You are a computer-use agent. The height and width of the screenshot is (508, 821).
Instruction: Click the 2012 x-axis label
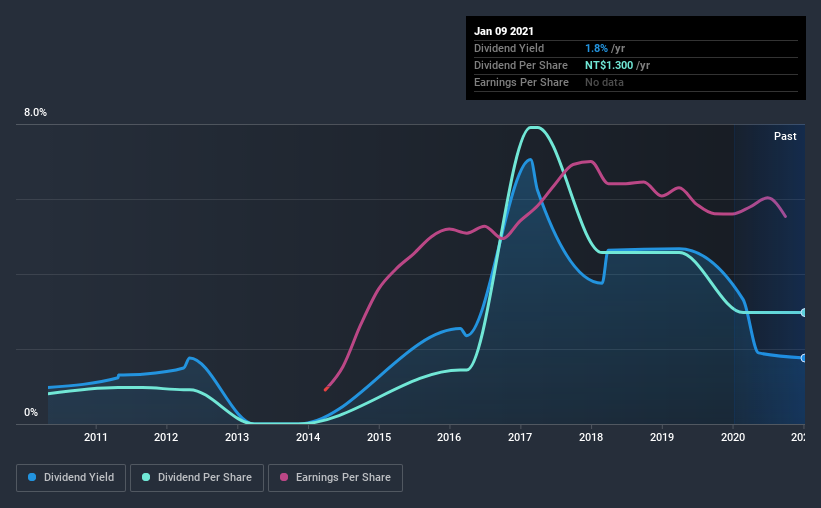pos(166,437)
